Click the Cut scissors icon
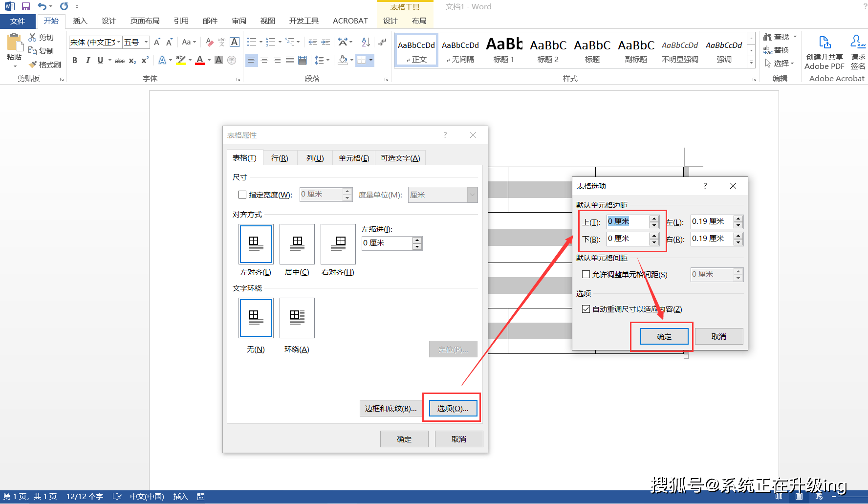Image resolution: width=868 pixels, height=504 pixels. [x=33, y=37]
